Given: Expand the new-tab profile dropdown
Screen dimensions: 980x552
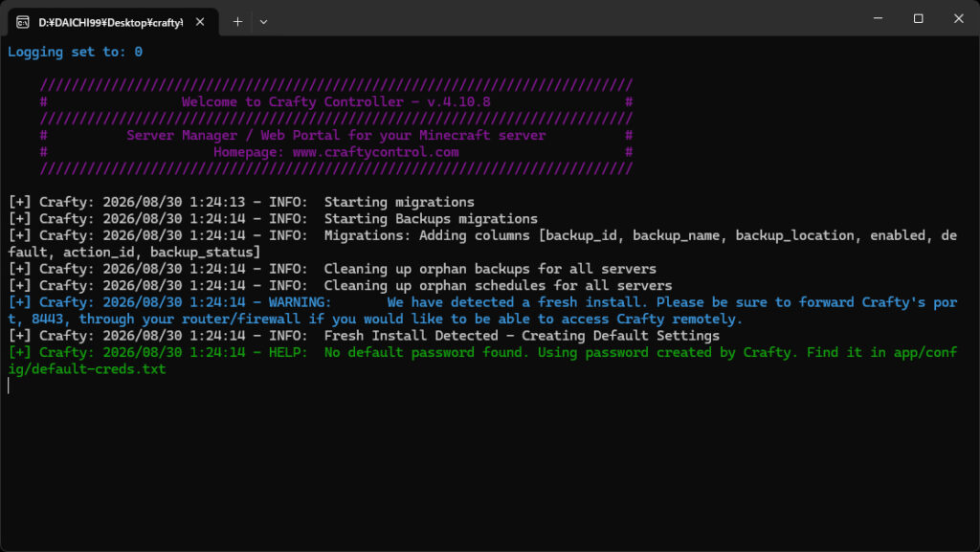Looking at the screenshot, I should [x=264, y=22].
